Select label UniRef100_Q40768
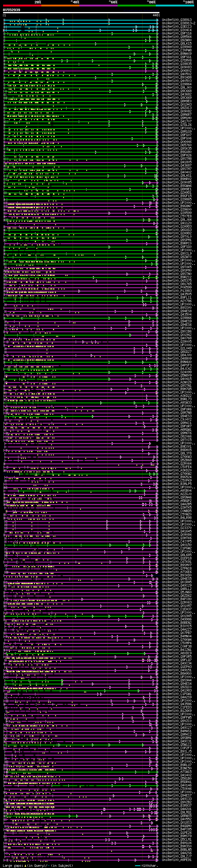 click(177, 338)
